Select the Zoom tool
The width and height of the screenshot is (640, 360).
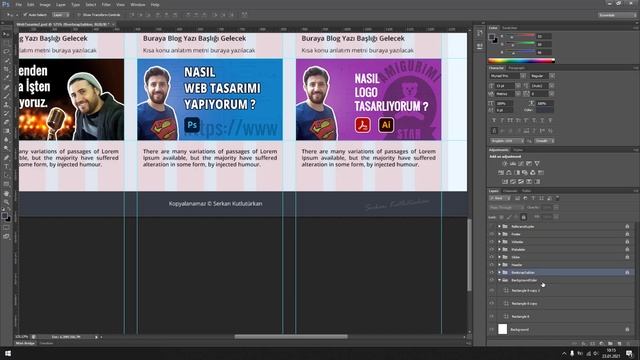(x=6, y=202)
